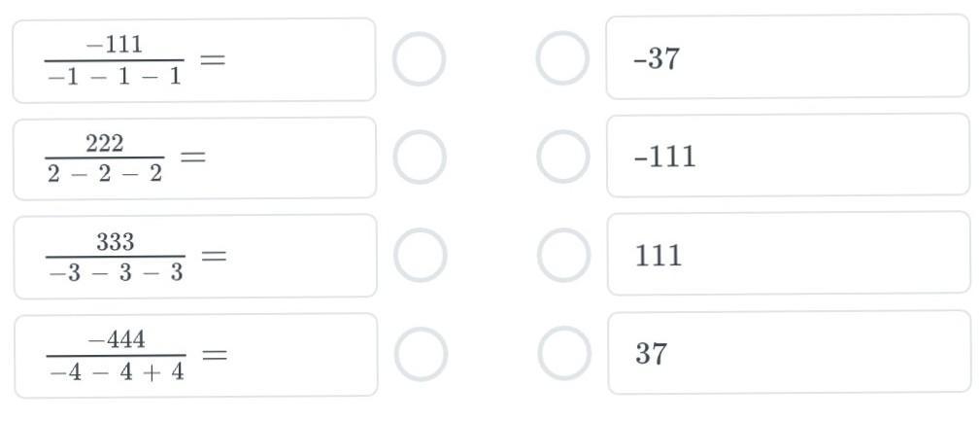
Task: Click the -37 answer box
Action: [x=787, y=57]
